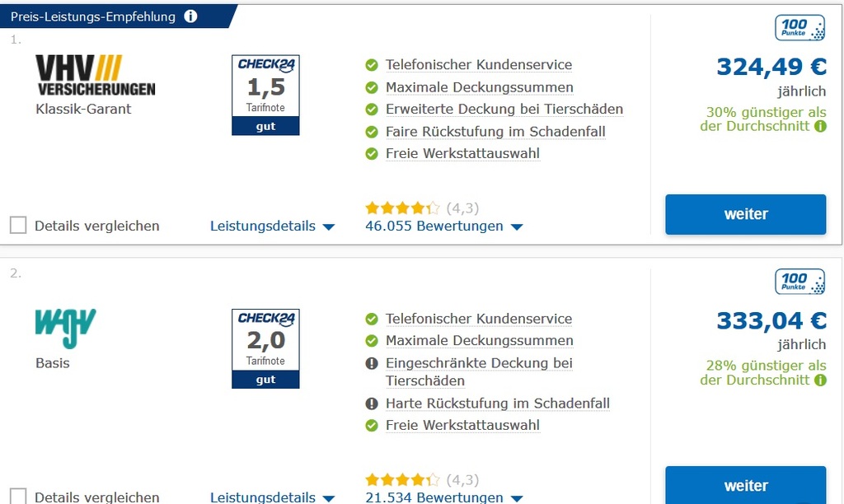Expand Leistungsdetails for the WGV offer

[272, 497]
